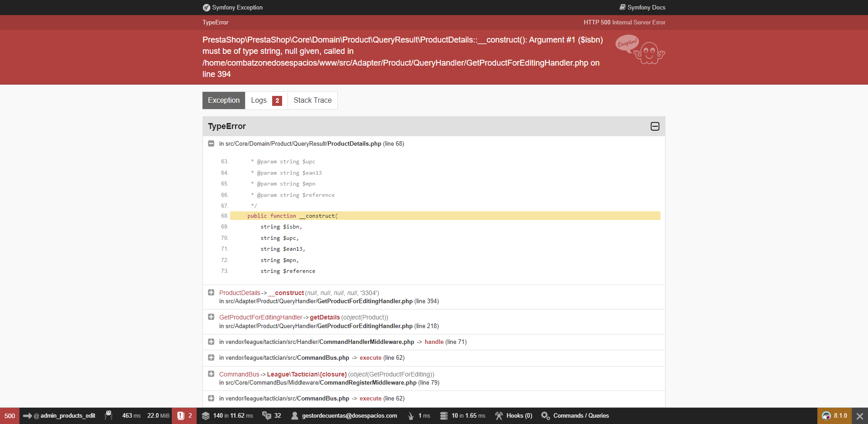Image resolution: width=868 pixels, height=424 pixels.
Task: Click the highlighted public function __construct line
Action: tap(445, 216)
